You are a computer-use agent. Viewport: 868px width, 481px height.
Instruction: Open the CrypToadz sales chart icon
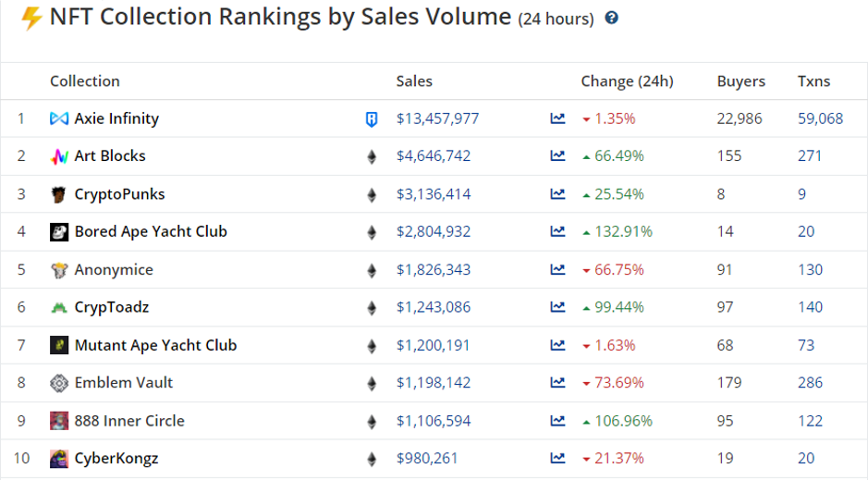(x=557, y=307)
